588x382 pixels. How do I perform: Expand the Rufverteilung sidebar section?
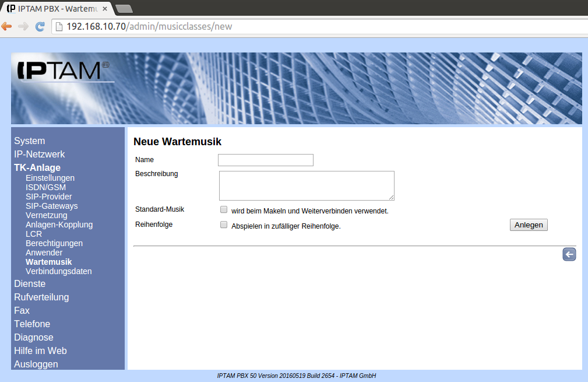41,297
